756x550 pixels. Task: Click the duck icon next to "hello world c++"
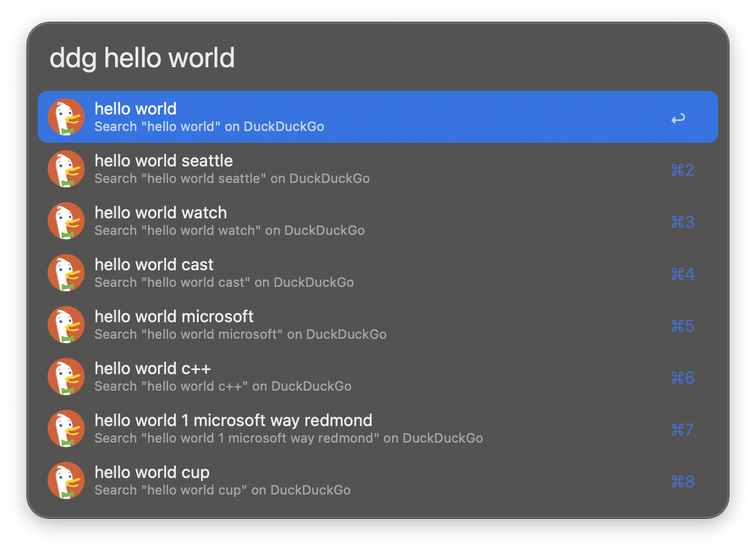click(66, 377)
